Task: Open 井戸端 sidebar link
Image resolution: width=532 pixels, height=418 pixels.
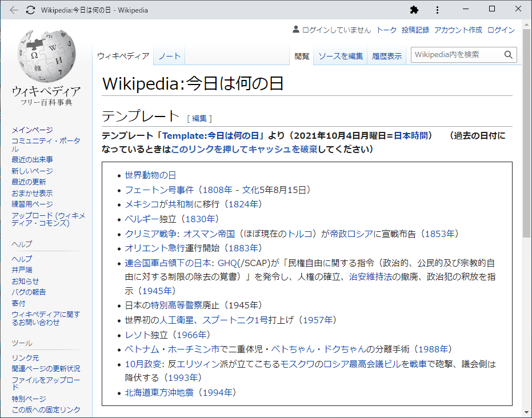Action: [22, 270]
